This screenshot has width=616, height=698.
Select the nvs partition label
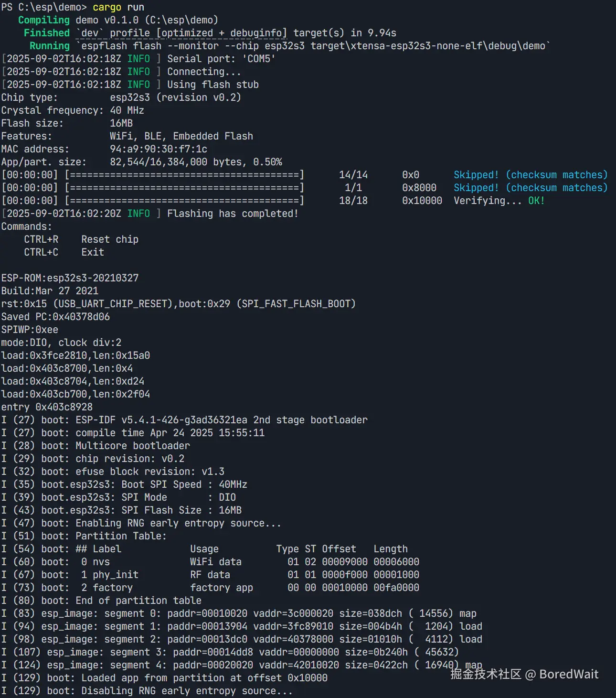coord(101,562)
